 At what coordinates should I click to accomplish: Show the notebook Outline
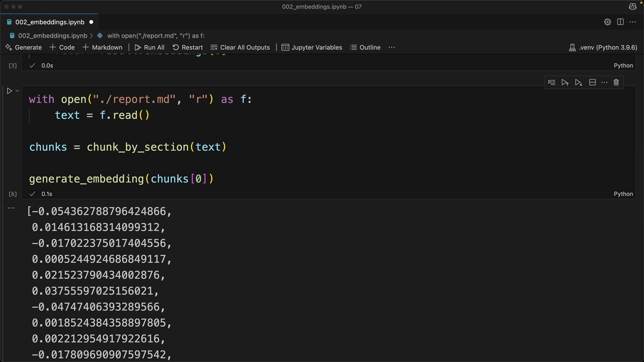click(365, 47)
